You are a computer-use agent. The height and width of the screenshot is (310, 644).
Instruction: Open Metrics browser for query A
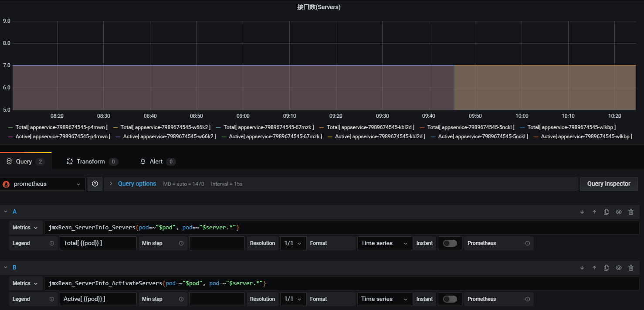pyautogui.click(x=26, y=228)
